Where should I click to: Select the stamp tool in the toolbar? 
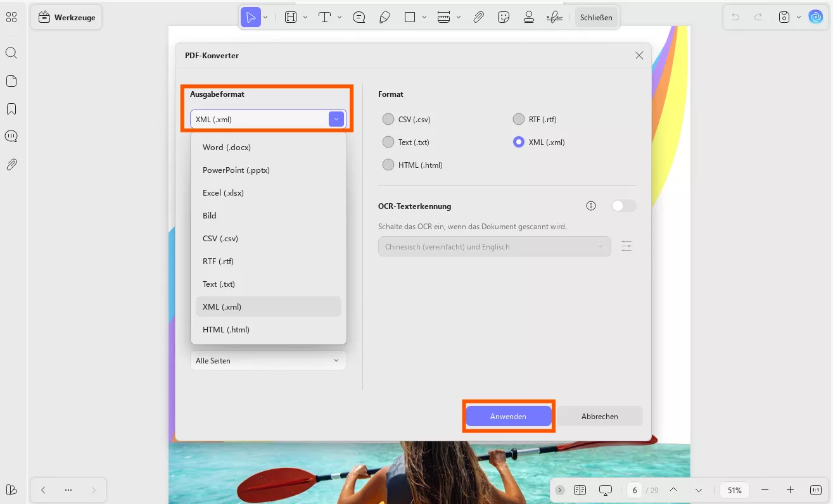click(x=528, y=17)
